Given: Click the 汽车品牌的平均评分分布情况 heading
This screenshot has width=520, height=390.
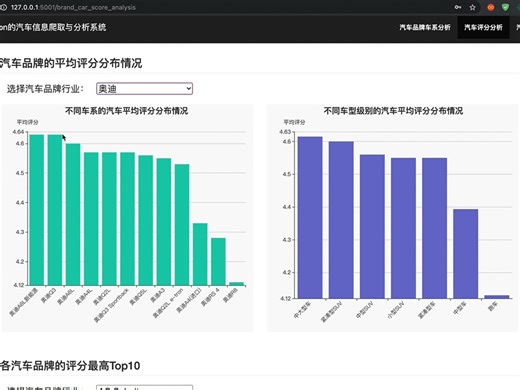Looking at the screenshot, I should [71, 63].
